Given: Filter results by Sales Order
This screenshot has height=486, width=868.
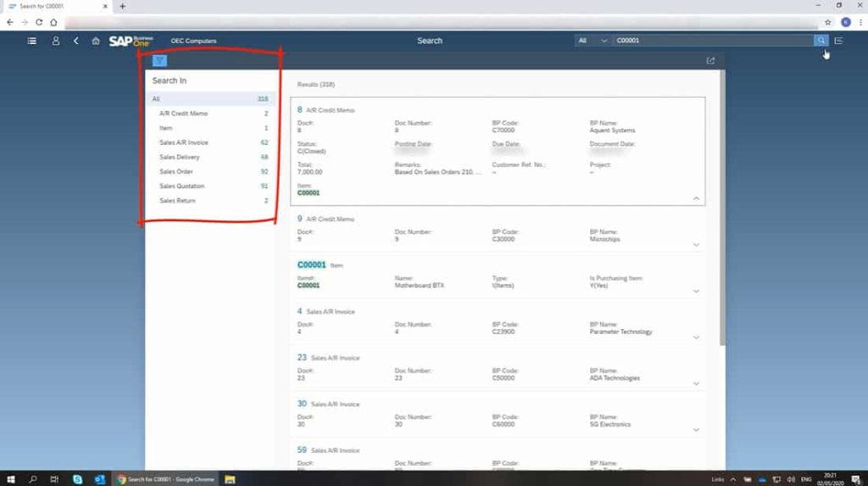Looking at the screenshot, I should pyautogui.click(x=210, y=172).
